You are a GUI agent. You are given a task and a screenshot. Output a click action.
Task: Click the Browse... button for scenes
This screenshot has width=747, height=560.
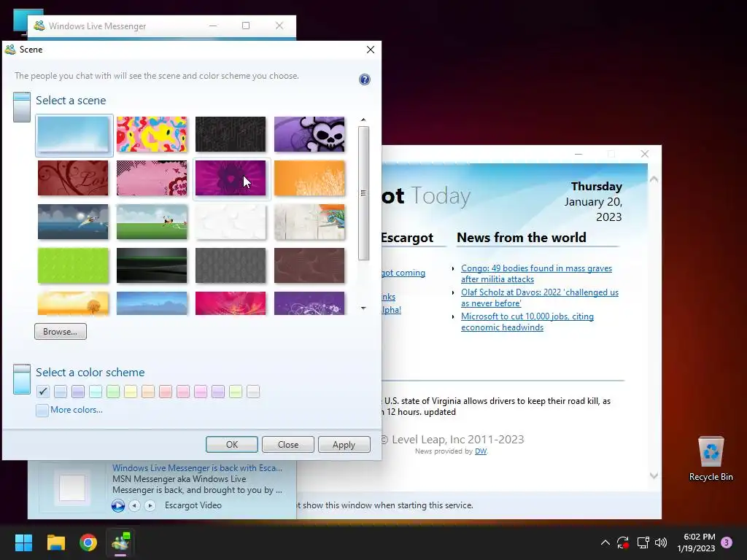[61, 332]
